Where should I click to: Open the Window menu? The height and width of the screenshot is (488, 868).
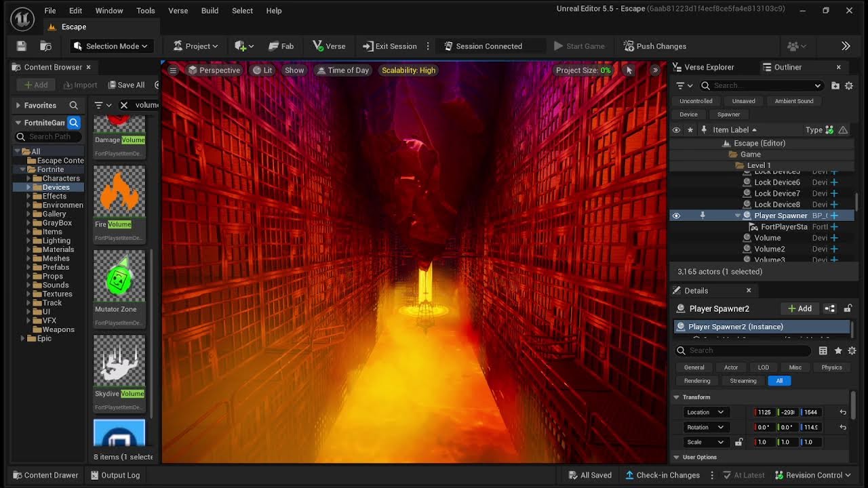click(109, 11)
